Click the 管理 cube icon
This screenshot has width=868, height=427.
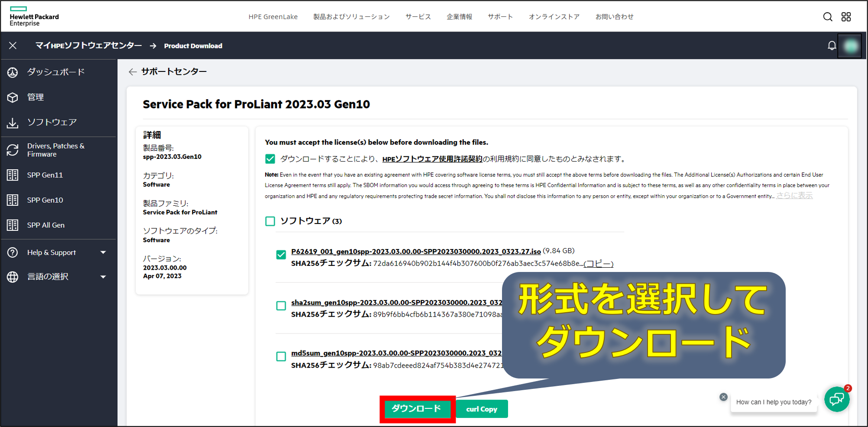(13, 97)
